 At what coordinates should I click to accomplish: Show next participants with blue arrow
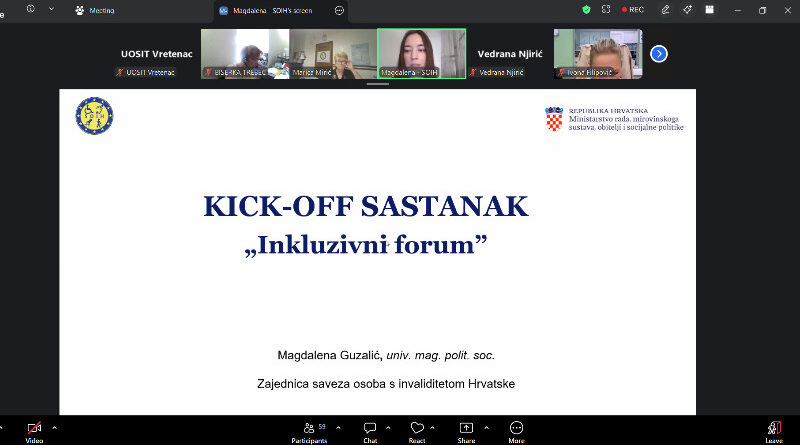click(x=659, y=54)
